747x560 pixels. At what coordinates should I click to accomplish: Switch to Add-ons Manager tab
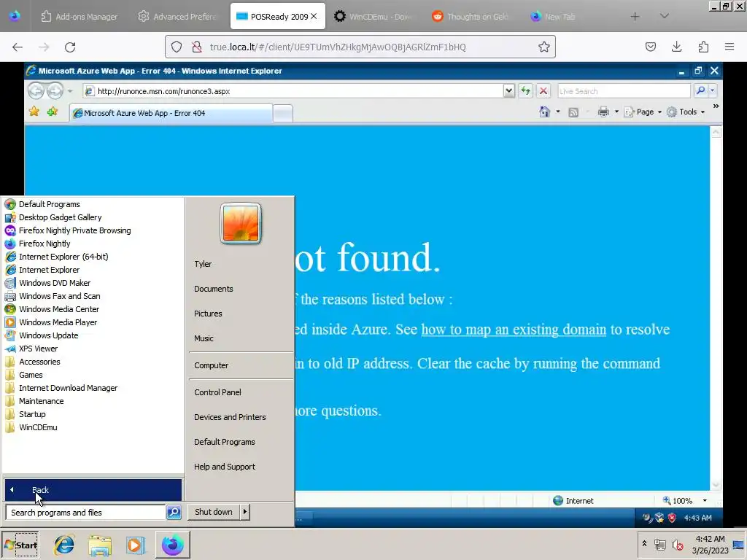[x=79, y=17]
